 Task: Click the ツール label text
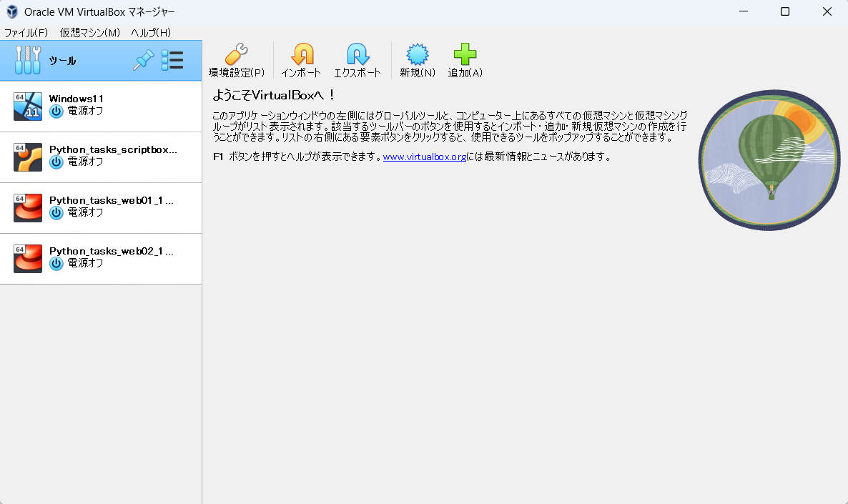tap(62, 61)
